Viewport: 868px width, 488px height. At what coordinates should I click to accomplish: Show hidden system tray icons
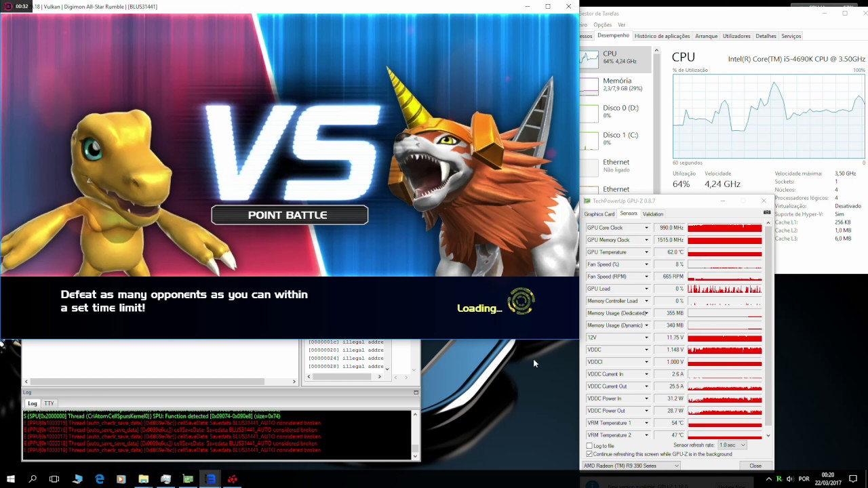tap(768, 479)
